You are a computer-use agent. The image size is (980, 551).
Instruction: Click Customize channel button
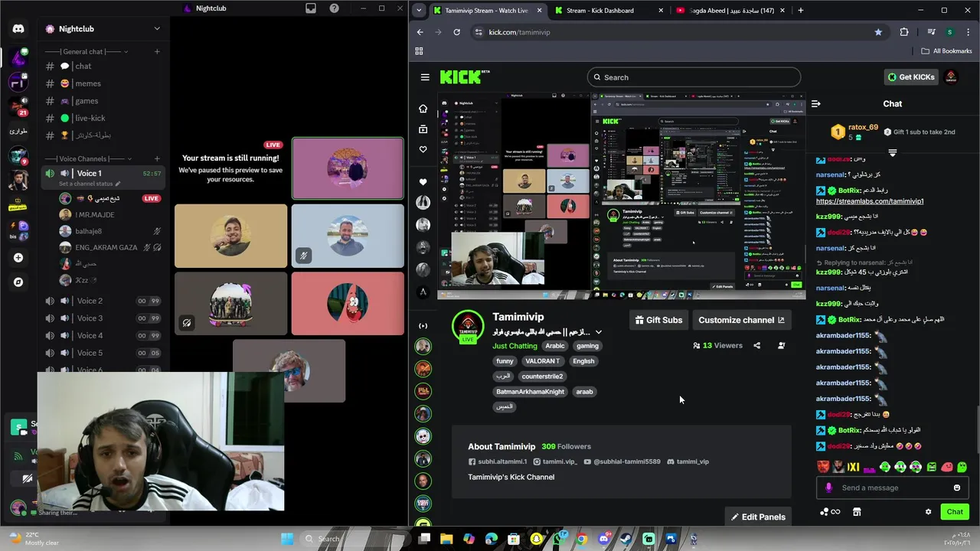(741, 320)
